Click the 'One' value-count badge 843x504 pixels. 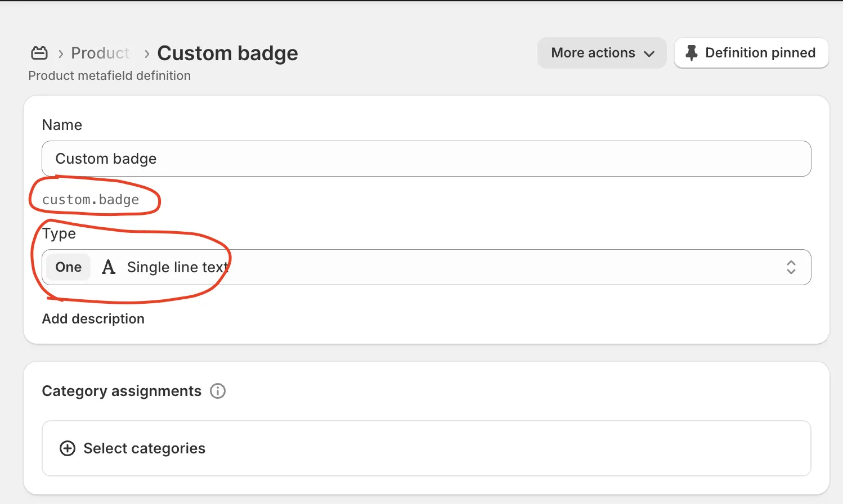point(69,267)
